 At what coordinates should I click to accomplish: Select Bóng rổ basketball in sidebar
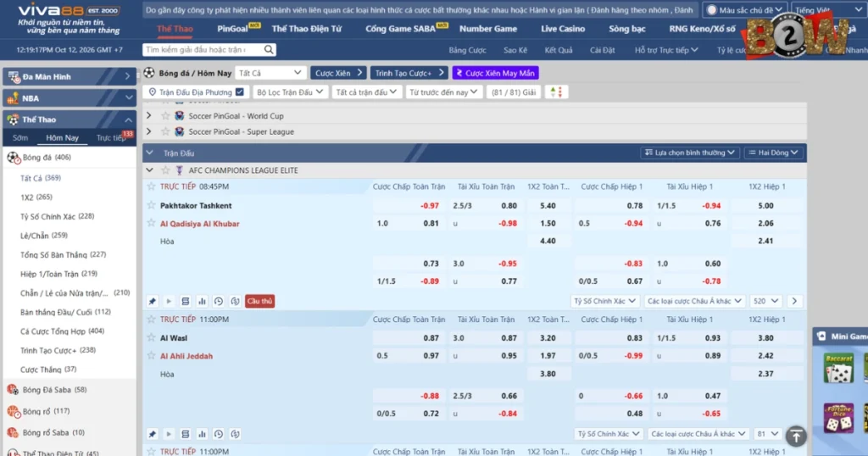(x=46, y=411)
